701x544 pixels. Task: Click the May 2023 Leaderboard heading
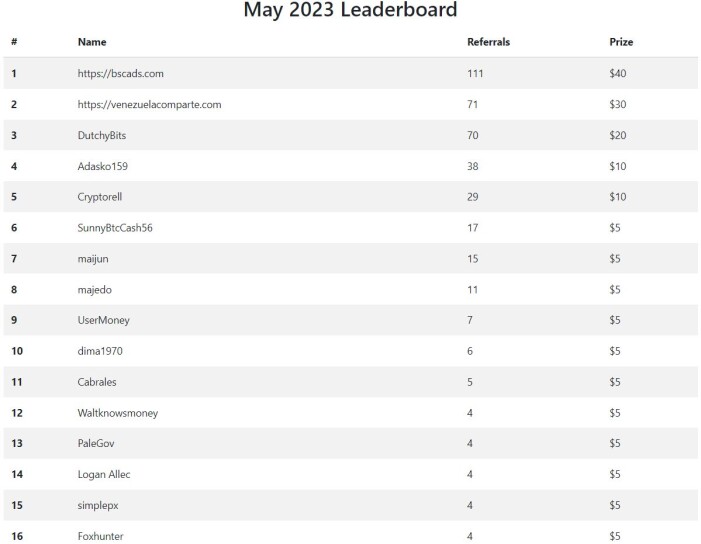click(x=350, y=10)
